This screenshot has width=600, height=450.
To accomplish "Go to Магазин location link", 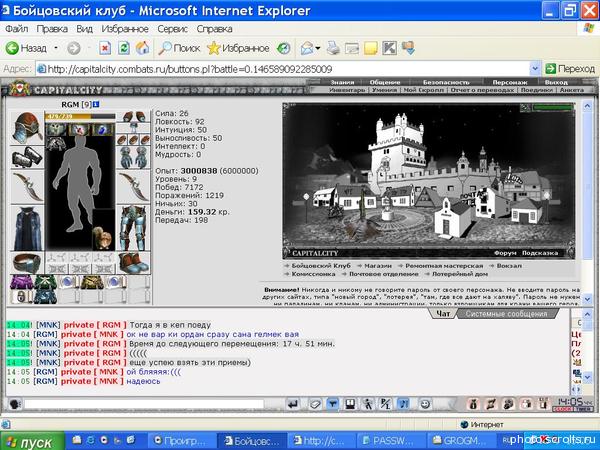I will (378, 266).
